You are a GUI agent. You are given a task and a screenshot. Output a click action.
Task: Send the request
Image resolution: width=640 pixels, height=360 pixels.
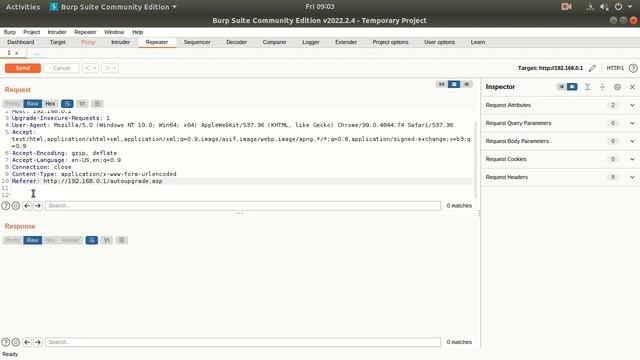[x=23, y=68]
